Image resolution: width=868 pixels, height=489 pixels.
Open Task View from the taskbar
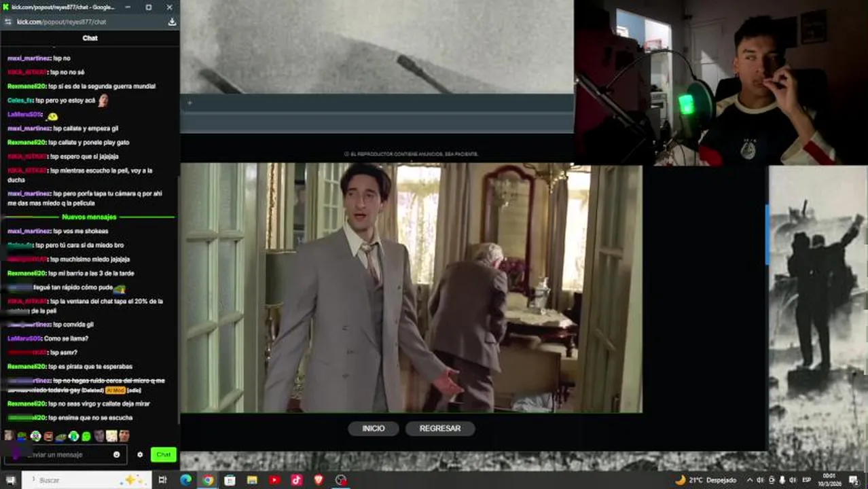pos(162,480)
